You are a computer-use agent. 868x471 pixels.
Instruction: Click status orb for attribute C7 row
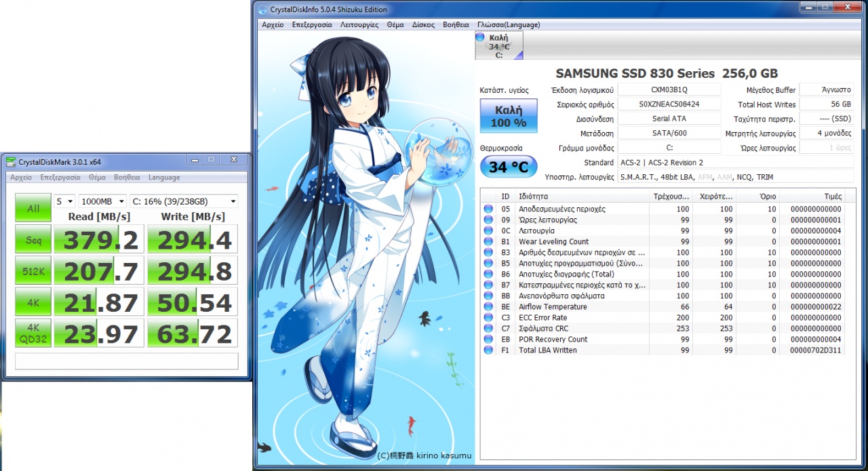488,328
